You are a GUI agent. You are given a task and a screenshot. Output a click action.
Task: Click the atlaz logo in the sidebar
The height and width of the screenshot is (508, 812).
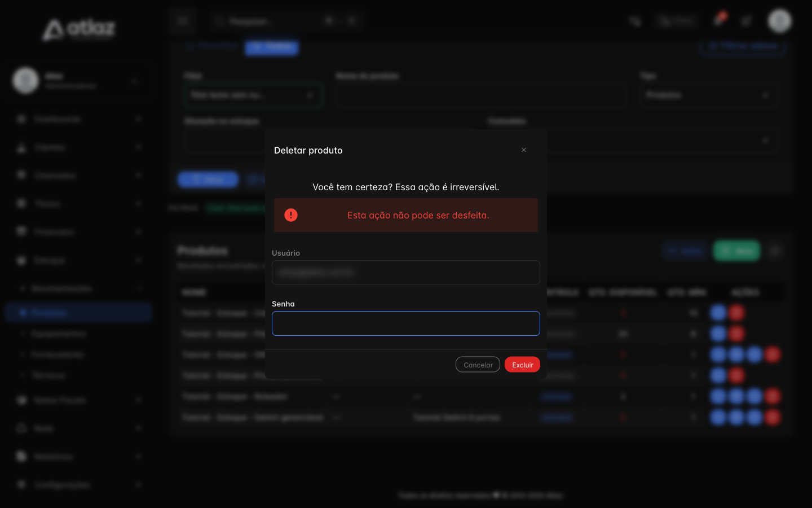(79, 29)
